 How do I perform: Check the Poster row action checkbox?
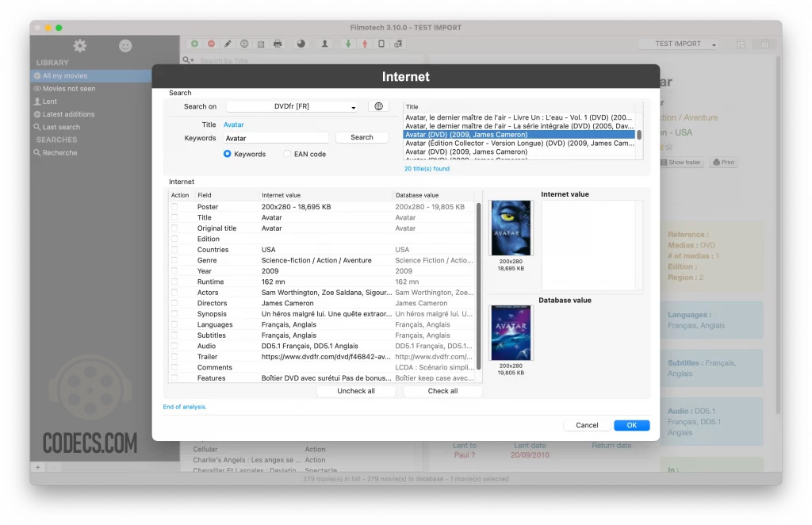point(174,206)
